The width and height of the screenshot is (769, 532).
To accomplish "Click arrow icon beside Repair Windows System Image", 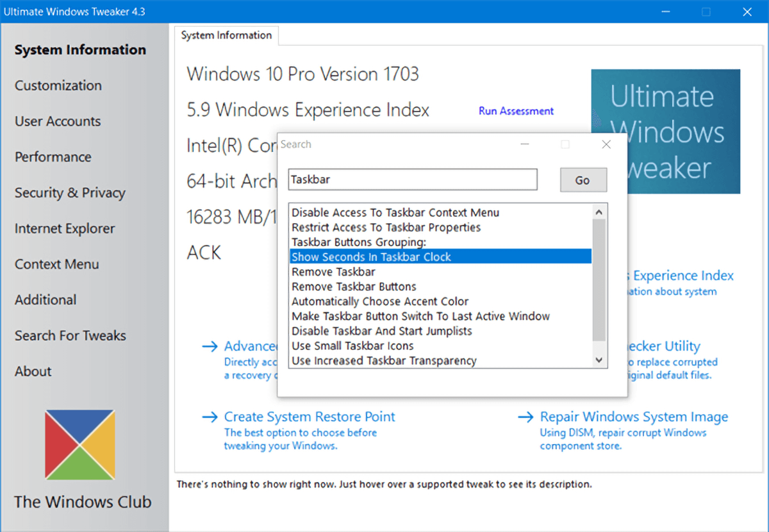I will [525, 417].
